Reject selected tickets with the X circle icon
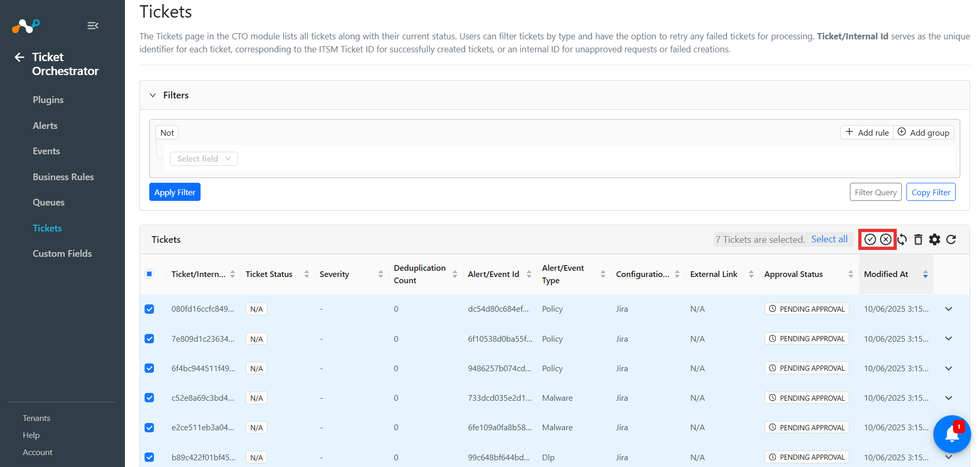Image resolution: width=980 pixels, height=467 pixels. point(886,239)
